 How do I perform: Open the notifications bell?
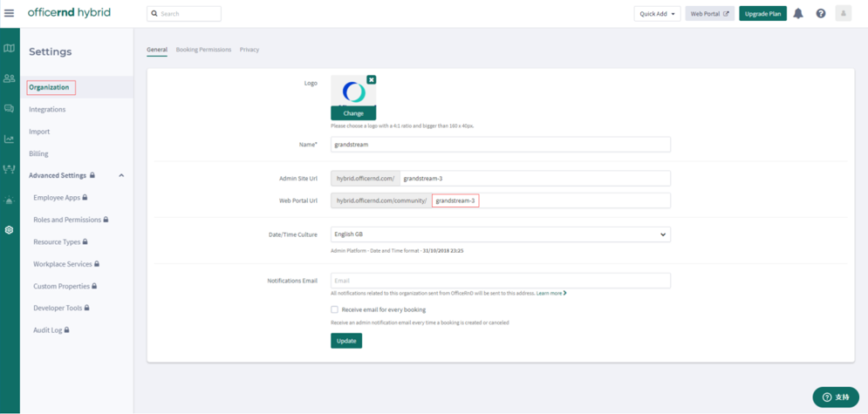(x=798, y=13)
